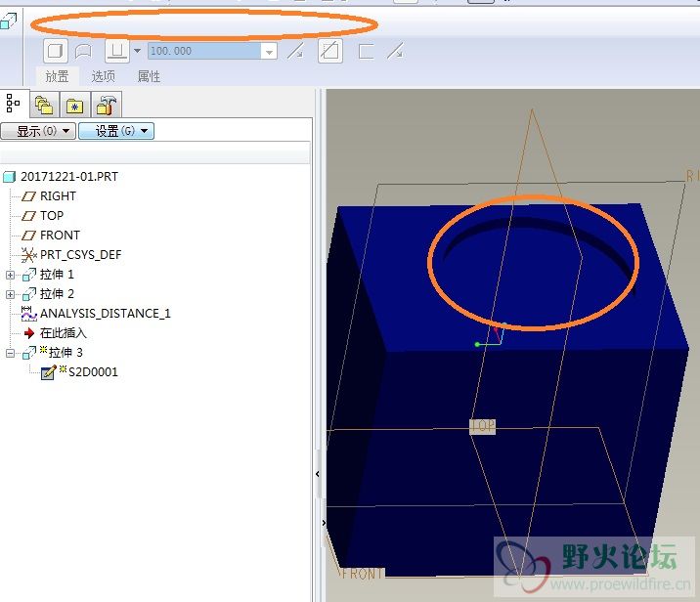
Task: Select 20171221-01.PRT root node
Action: [69, 177]
